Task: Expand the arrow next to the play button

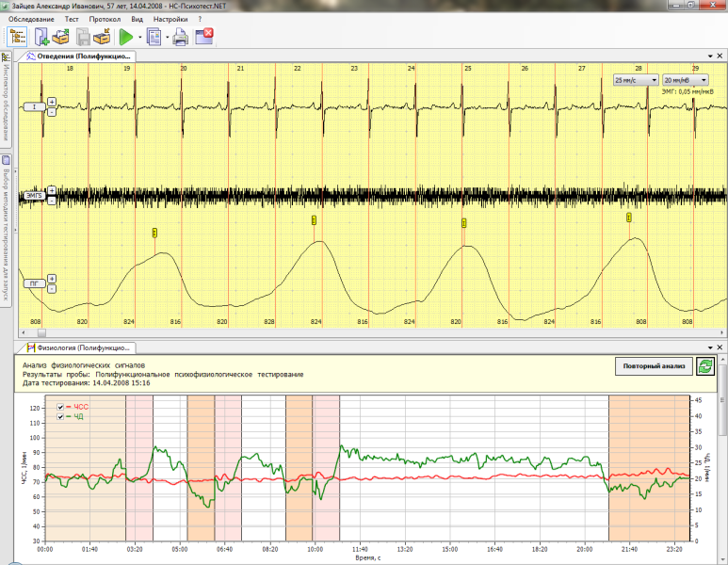Action: (x=139, y=38)
